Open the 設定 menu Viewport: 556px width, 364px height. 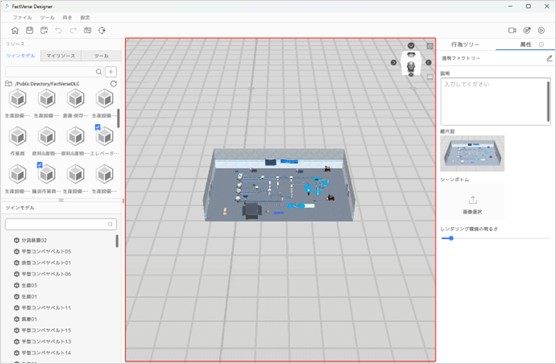coord(85,17)
